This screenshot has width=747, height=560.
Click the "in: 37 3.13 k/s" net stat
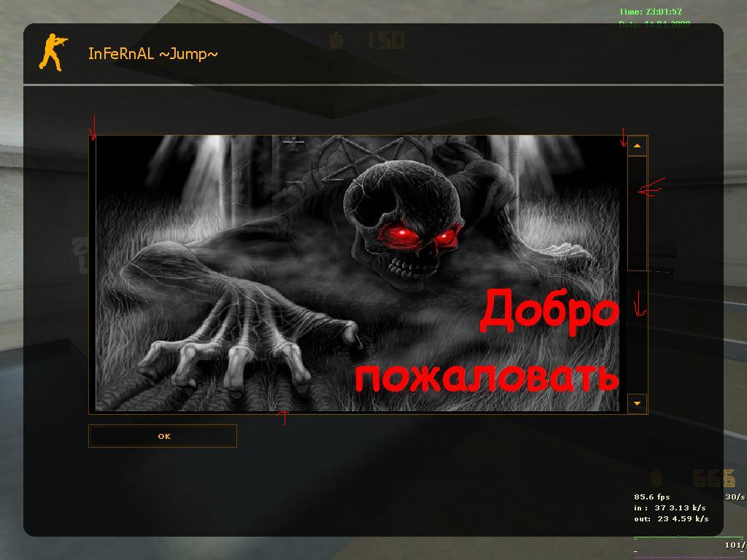tap(670, 507)
